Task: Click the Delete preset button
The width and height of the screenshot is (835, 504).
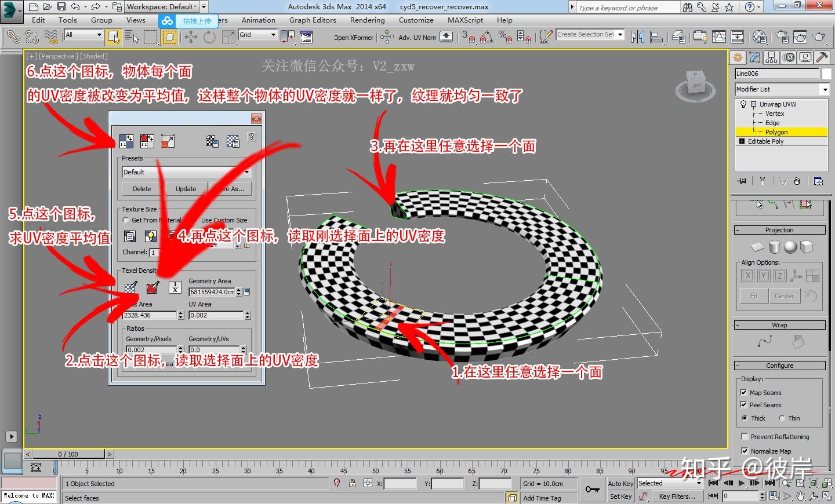Action: [141, 189]
